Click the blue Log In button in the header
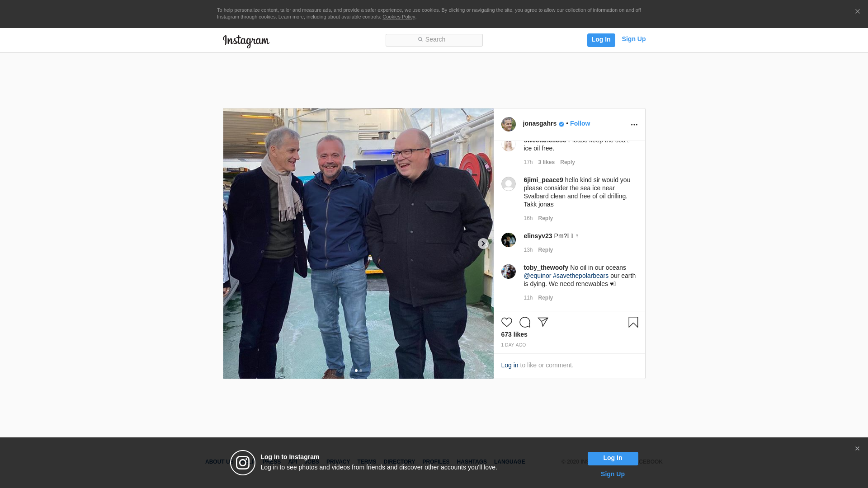868x488 pixels. tap(601, 40)
